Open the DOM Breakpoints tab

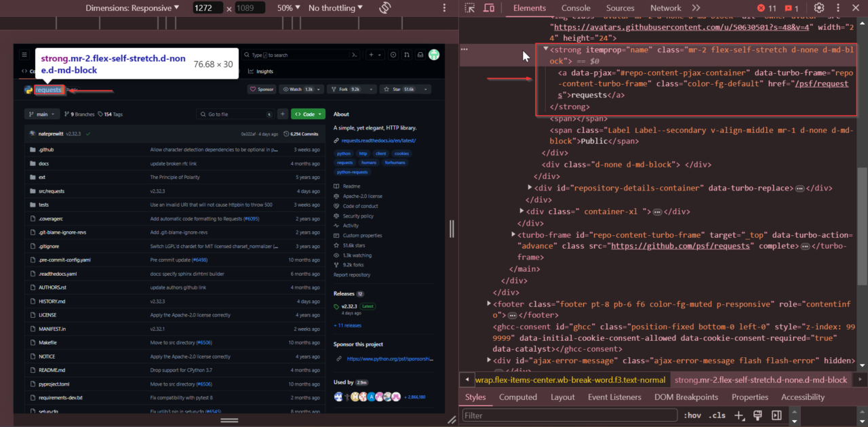click(x=686, y=397)
